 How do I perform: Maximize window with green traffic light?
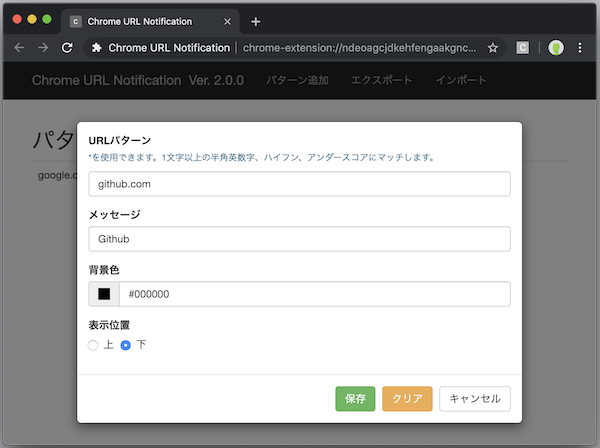tap(47, 19)
